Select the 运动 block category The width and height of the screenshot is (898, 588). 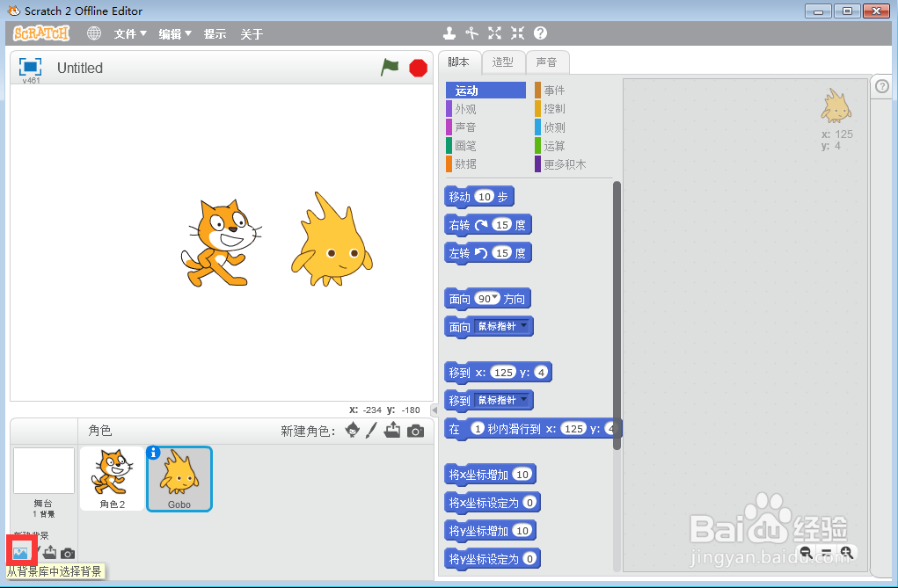pyautogui.click(x=486, y=91)
